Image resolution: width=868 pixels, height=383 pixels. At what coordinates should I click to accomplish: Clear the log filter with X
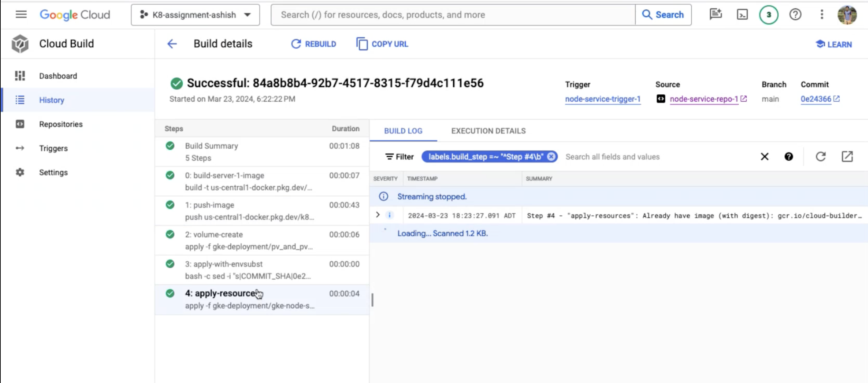(x=764, y=157)
